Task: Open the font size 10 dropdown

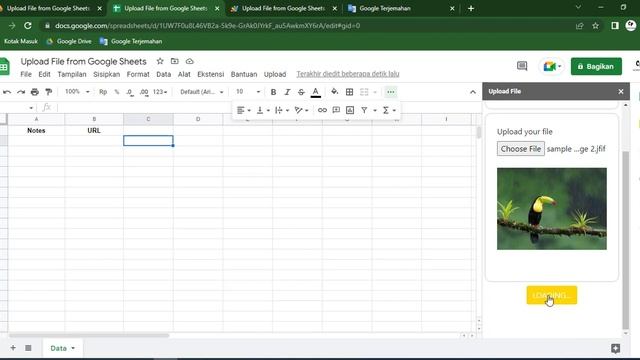Action: [248, 92]
